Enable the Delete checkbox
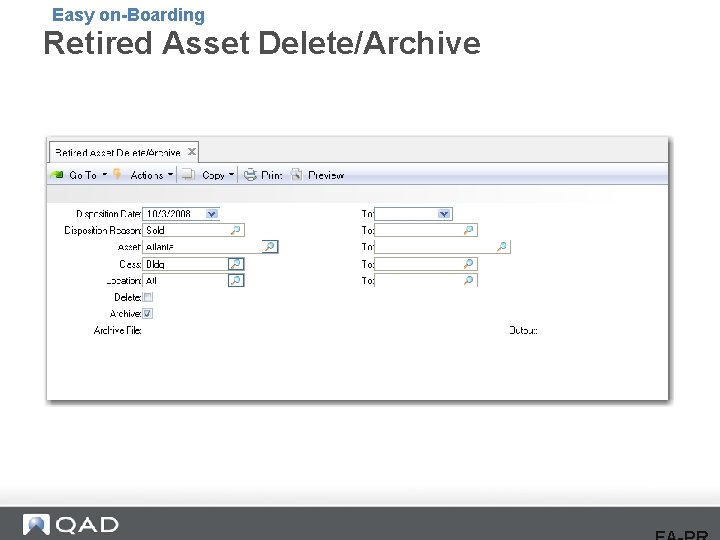Screen dimensions: 720x540 pyautogui.click(x=148, y=297)
